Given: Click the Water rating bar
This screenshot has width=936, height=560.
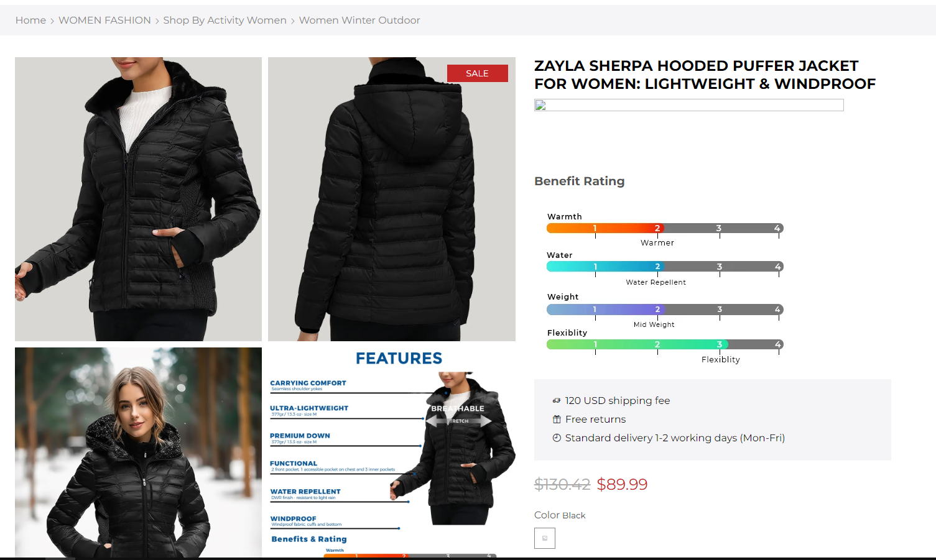Looking at the screenshot, I should [665, 267].
